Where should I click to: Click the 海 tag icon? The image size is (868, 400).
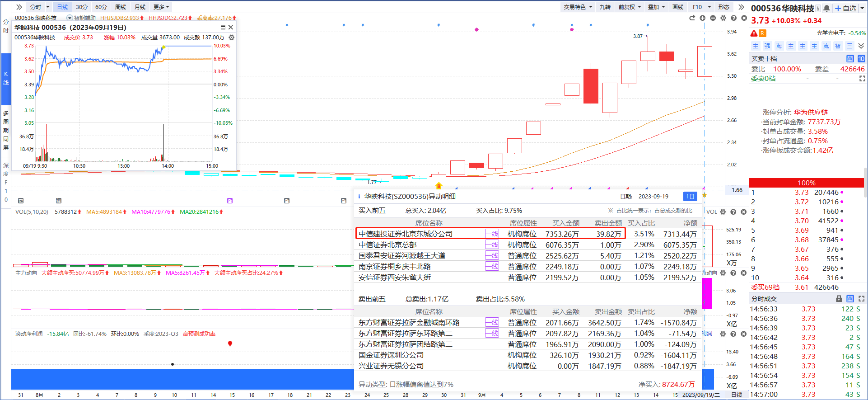(x=779, y=46)
